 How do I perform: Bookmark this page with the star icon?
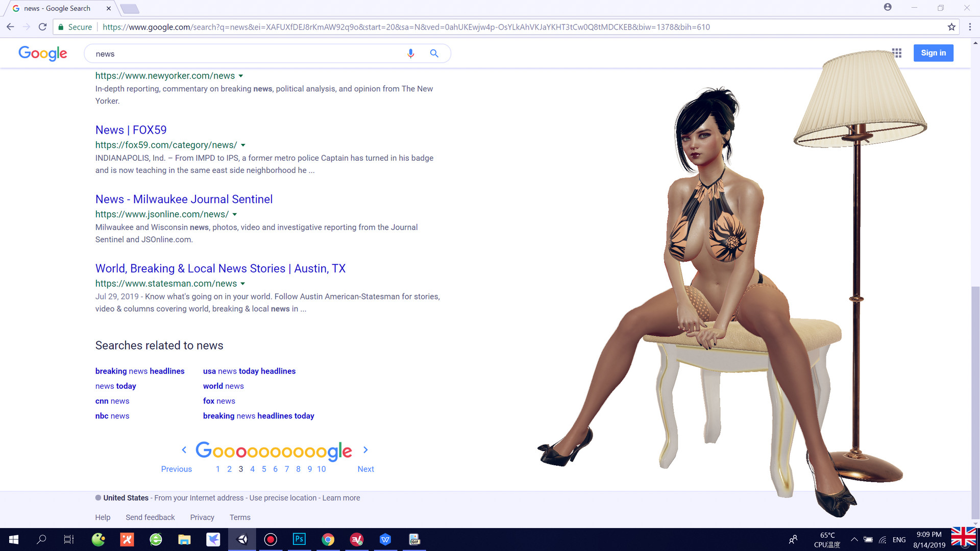(x=951, y=27)
